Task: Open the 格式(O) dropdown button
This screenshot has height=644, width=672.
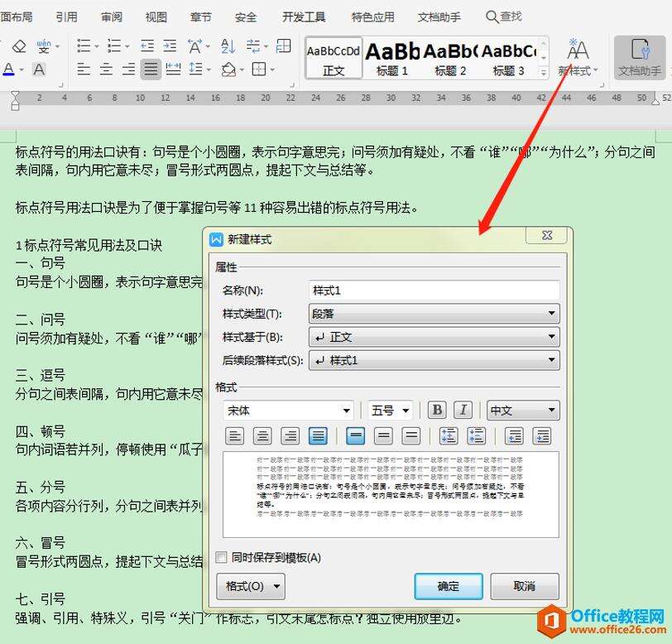Action: 251,586
